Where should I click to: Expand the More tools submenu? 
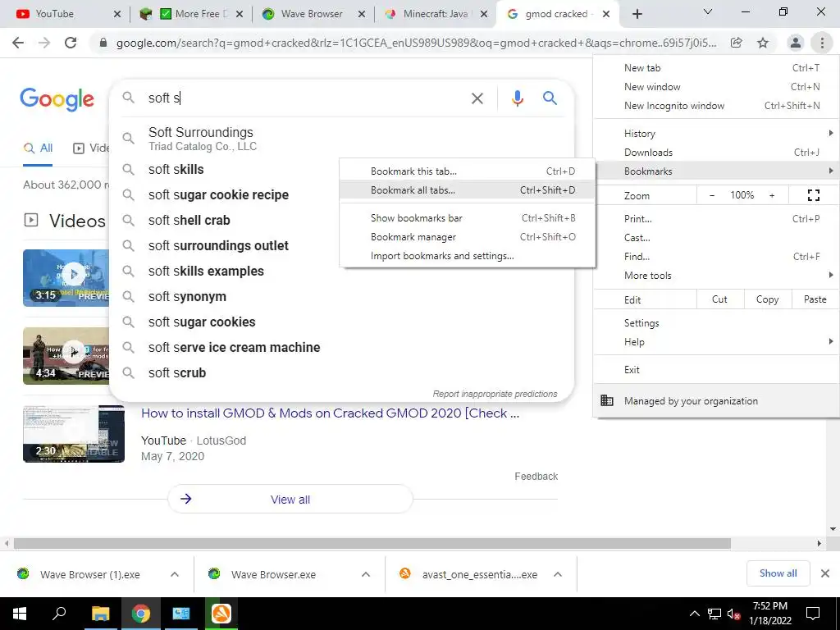[717, 276]
